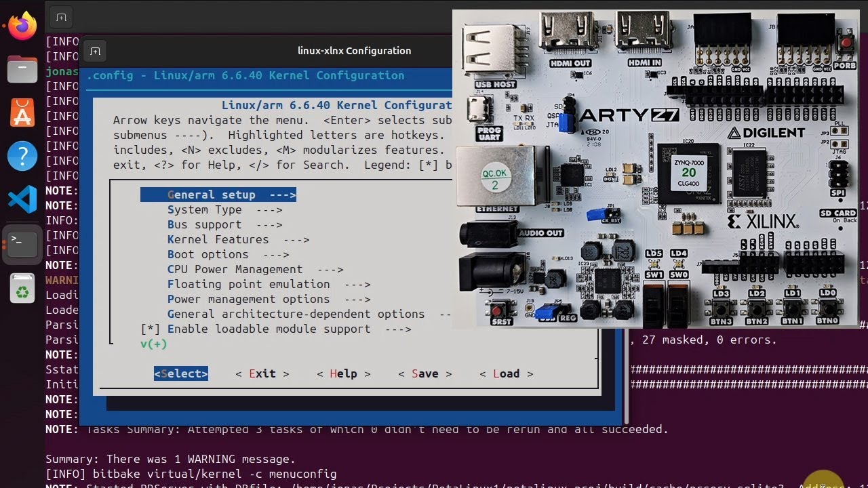Image resolution: width=868 pixels, height=488 pixels.
Task: Click the <Load> button
Action: pyautogui.click(x=507, y=373)
